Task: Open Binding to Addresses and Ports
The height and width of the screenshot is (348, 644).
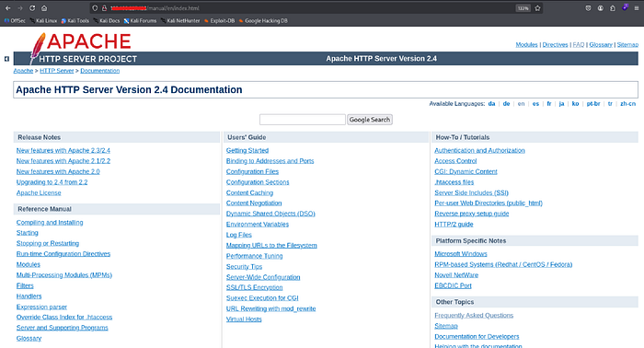Action: coord(270,161)
